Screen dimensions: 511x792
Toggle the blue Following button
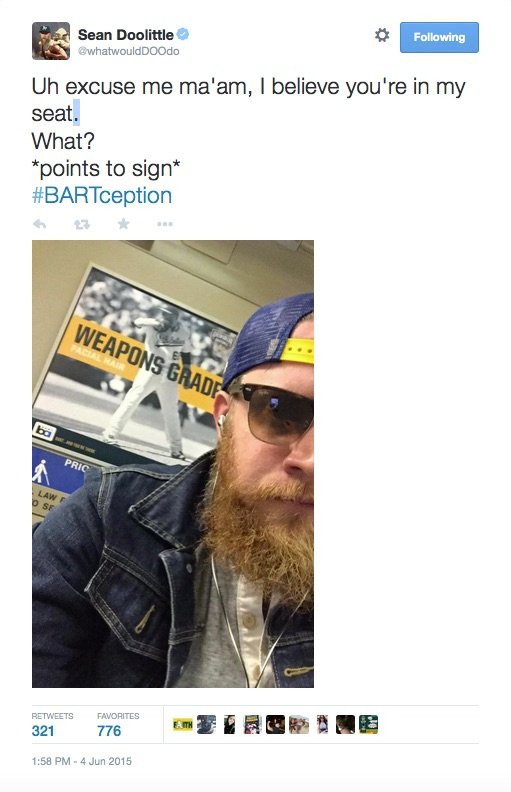click(x=439, y=37)
